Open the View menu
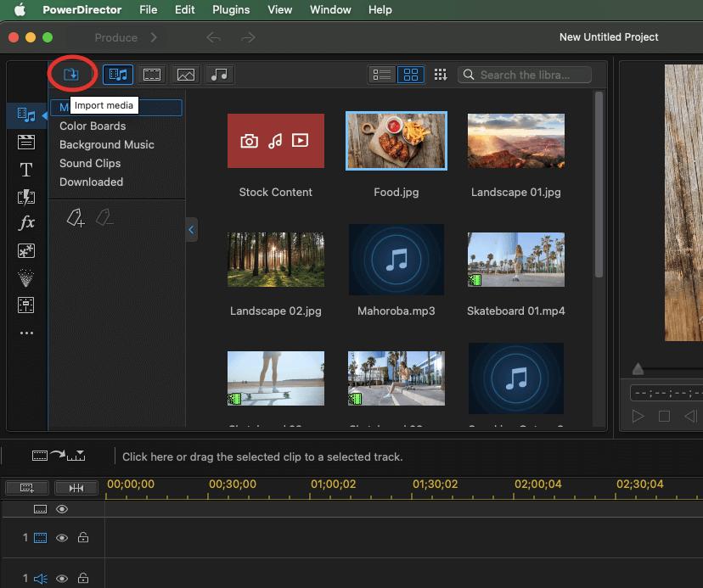This screenshot has height=588, width=703. pyautogui.click(x=279, y=10)
